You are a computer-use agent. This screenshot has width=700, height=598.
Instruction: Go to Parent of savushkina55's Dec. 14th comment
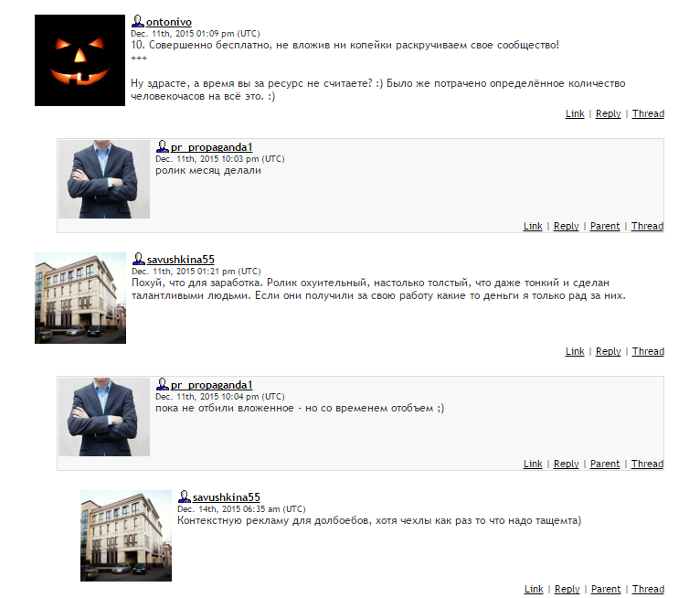(606, 589)
